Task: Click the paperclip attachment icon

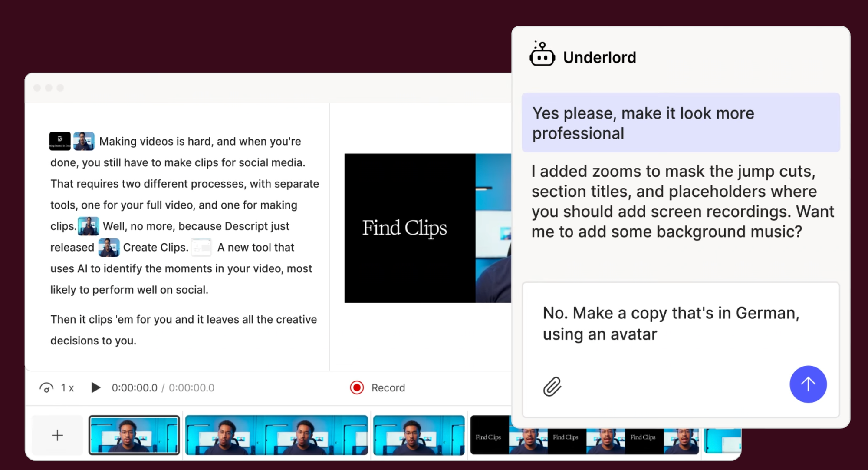Action: coord(552,386)
